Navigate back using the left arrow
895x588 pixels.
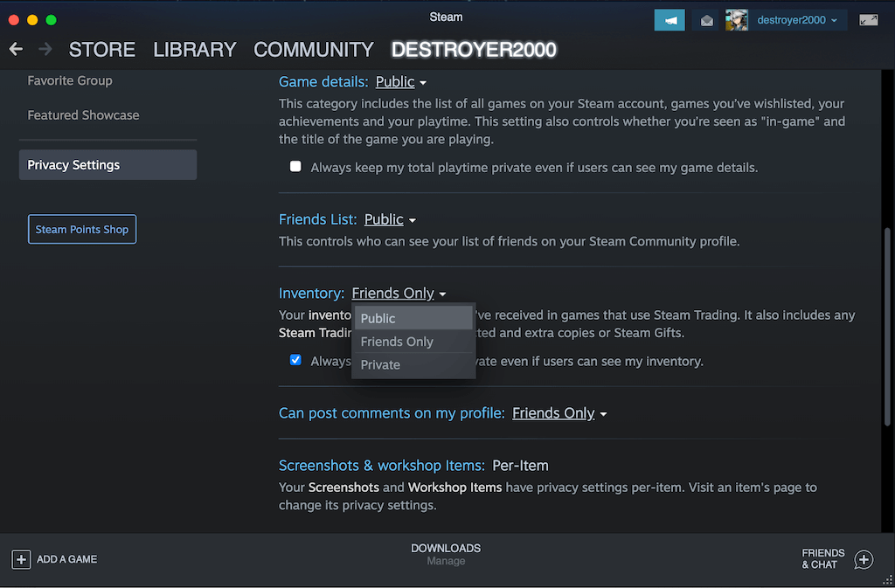pyautogui.click(x=15, y=49)
